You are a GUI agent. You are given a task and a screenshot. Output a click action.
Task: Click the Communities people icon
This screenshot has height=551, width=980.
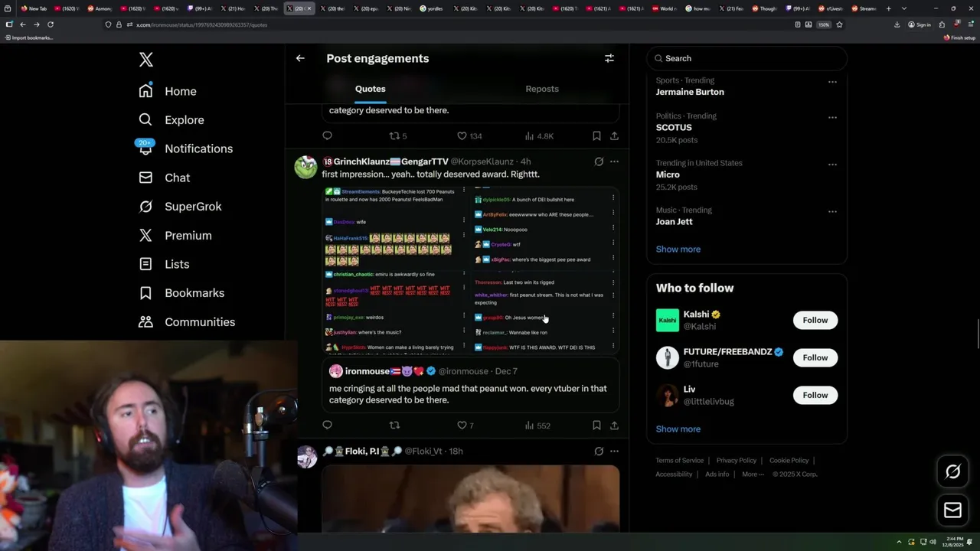tap(145, 322)
